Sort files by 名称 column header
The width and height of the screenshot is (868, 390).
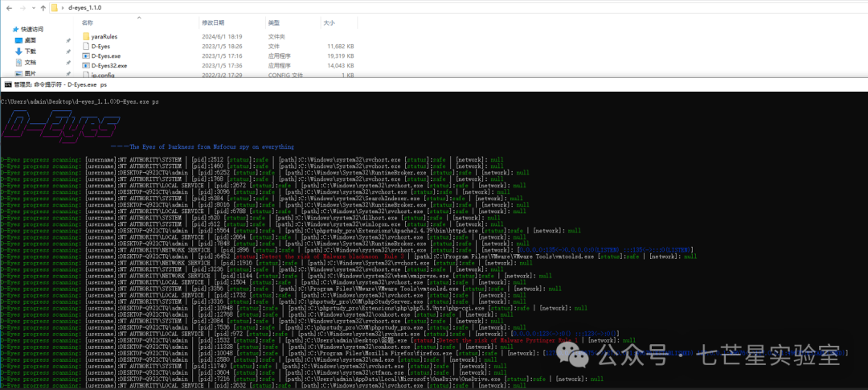[x=87, y=23]
